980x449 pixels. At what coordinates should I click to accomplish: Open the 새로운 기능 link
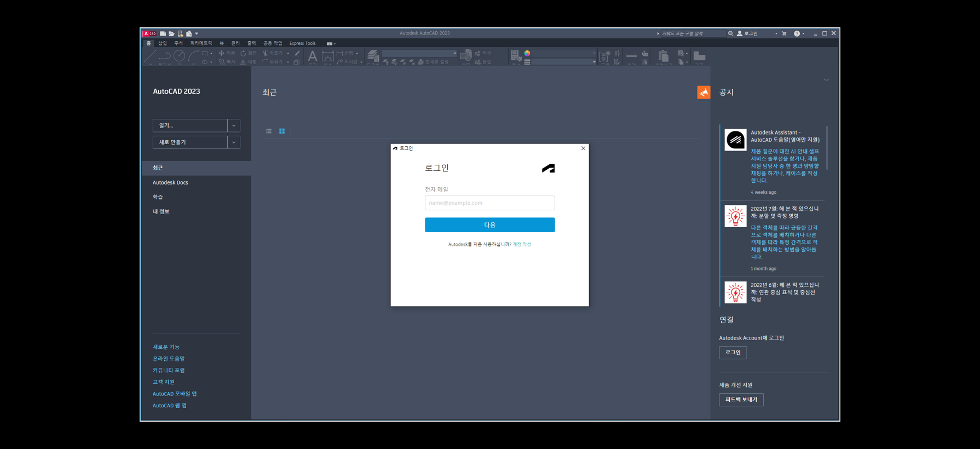pos(166,347)
